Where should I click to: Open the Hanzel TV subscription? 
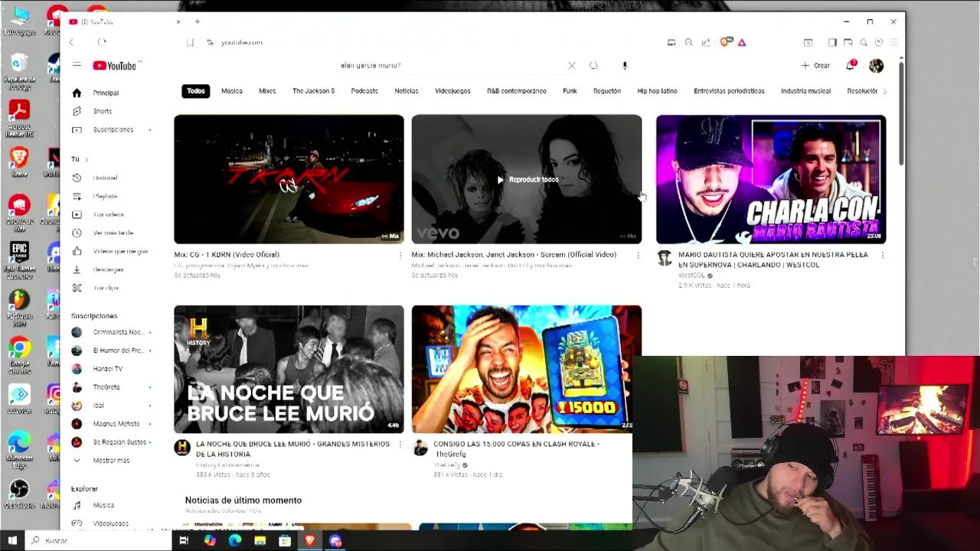[106, 369]
